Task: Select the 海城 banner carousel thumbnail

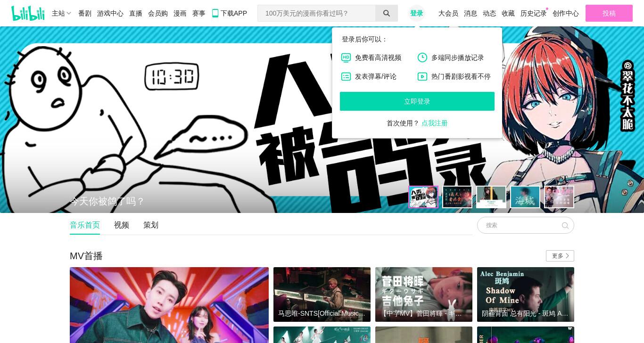Action: point(525,197)
